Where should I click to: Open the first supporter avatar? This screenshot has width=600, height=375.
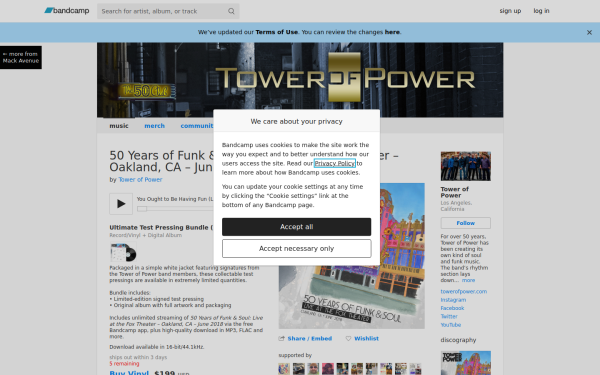pyautogui.click(x=284, y=369)
